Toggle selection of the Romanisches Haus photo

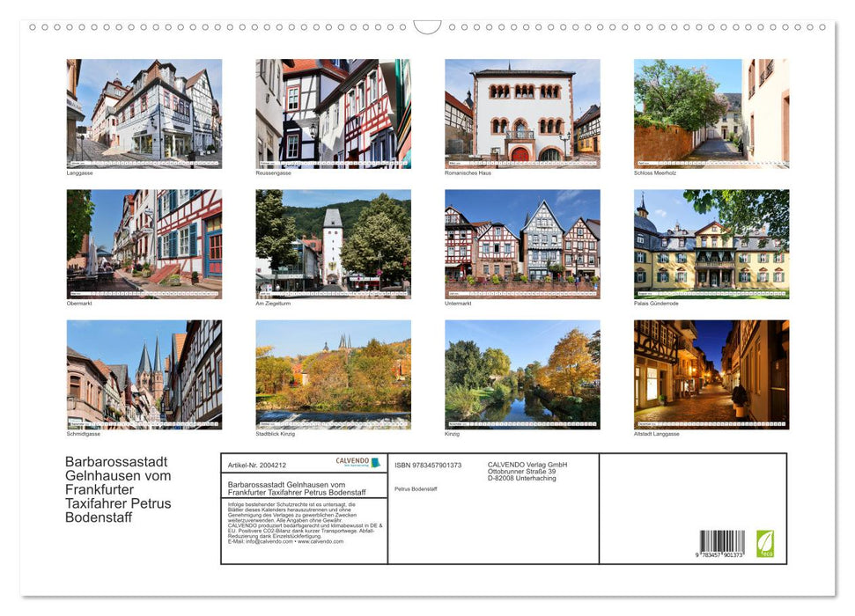(521, 113)
